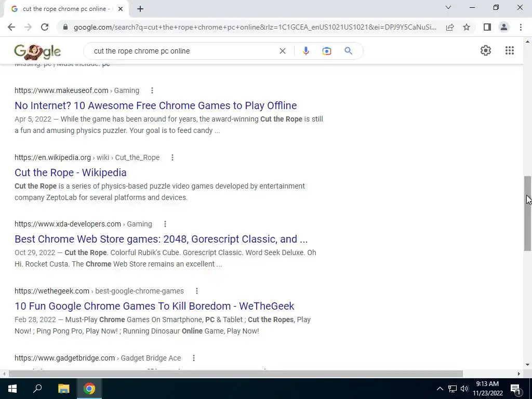
Task: Click in the Google search box
Action: point(183,51)
